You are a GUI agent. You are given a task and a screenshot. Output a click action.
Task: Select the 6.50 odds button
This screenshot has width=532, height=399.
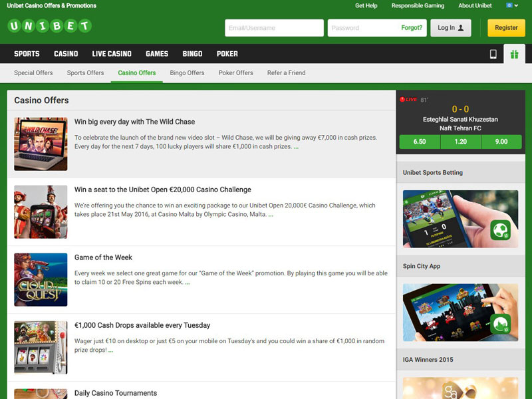click(420, 142)
